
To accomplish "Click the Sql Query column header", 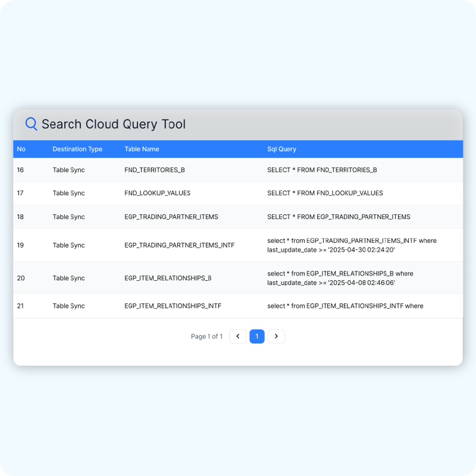I will pyautogui.click(x=281, y=149).
